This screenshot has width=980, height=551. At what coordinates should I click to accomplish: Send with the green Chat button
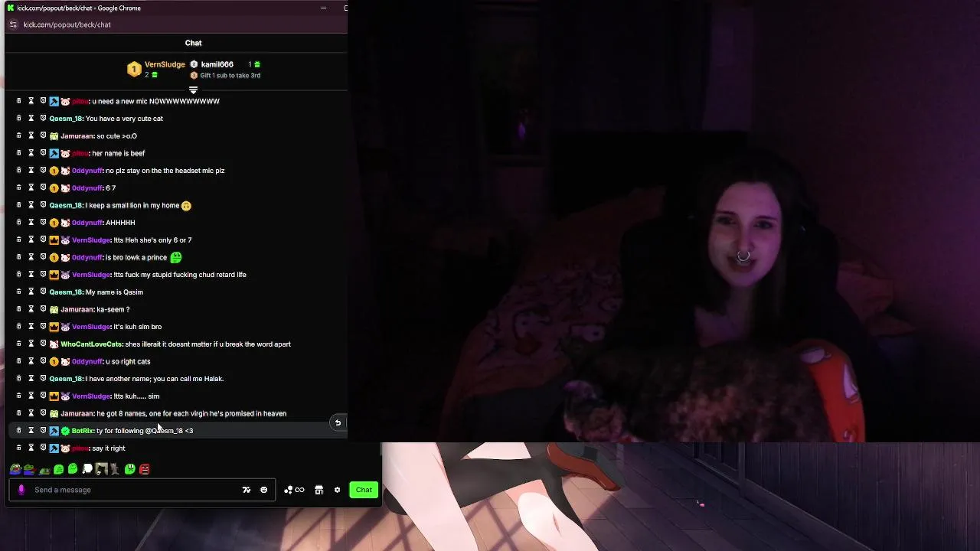[364, 490]
